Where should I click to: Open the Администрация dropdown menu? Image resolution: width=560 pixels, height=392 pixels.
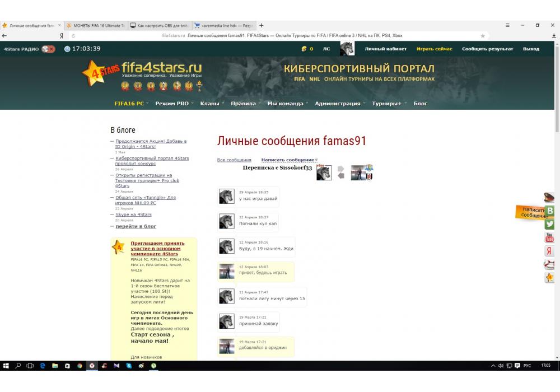(x=338, y=104)
